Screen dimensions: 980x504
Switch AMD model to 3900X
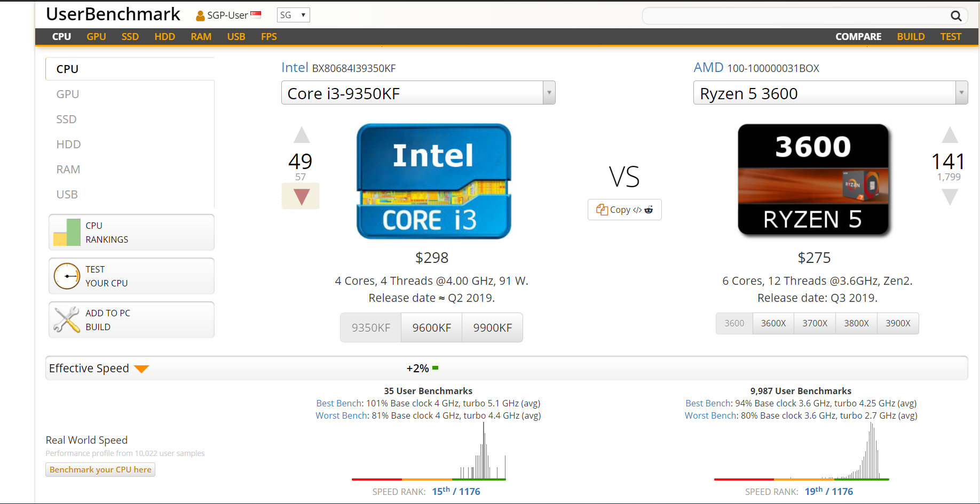(898, 323)
